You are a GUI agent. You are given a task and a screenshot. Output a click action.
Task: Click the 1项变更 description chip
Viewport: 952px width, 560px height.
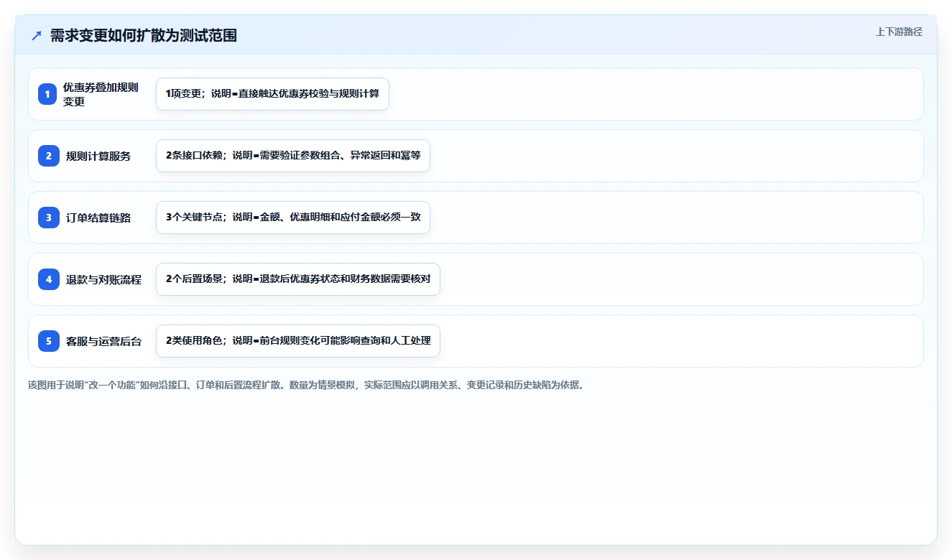click(272, 94)
